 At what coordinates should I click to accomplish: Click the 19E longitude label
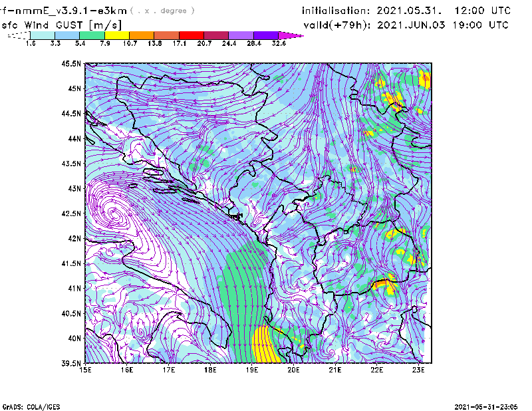[x=252, y=370]
